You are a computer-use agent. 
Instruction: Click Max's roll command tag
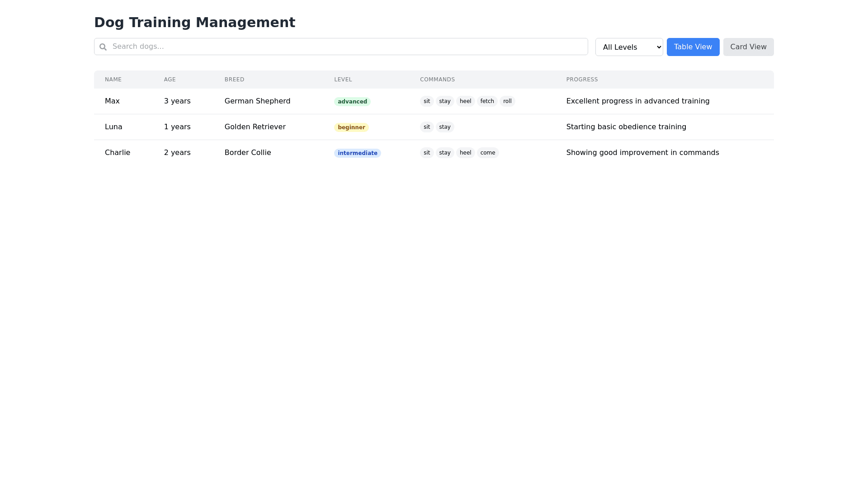pos(507,101)
